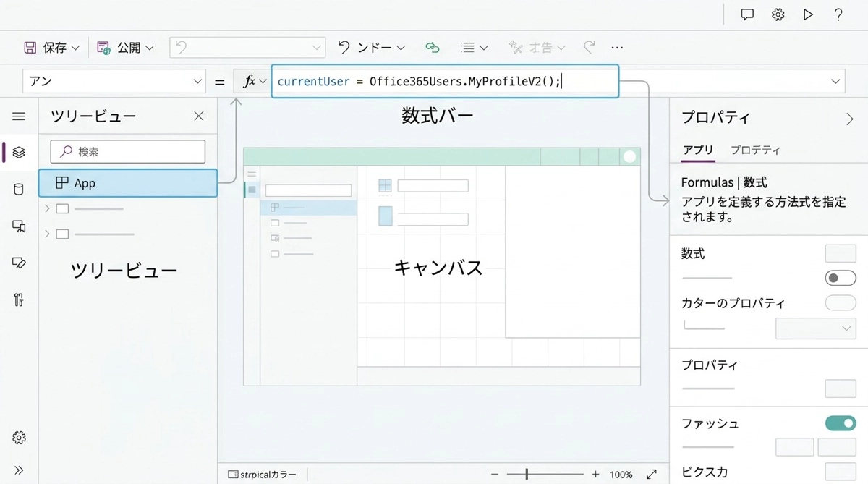Click the 検索 search field in tree view
The width and height of the screenshot is (868, 484).
(x=128, y=152)
